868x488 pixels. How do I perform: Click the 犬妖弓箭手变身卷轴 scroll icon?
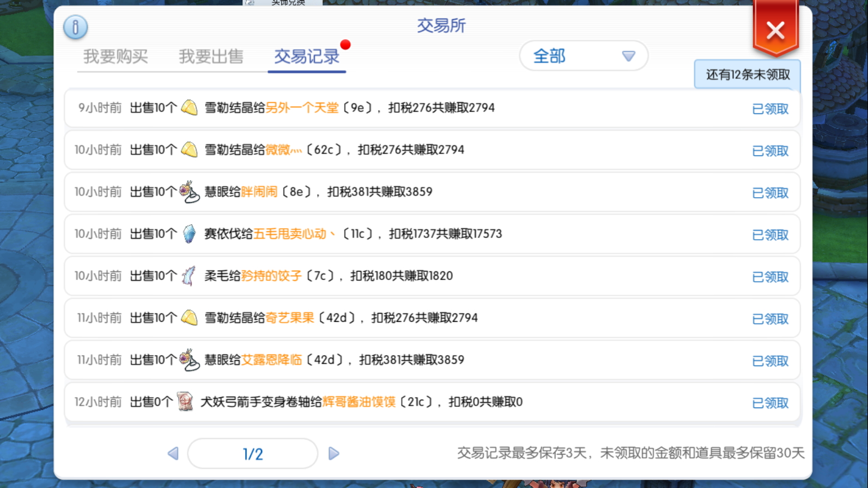[x=185, y=402]
